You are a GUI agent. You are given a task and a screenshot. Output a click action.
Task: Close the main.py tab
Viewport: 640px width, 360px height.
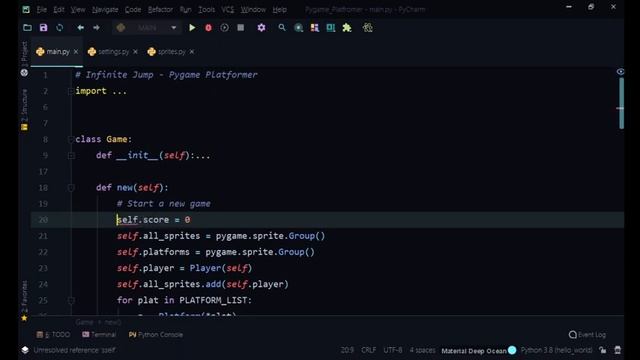(76, 52)
